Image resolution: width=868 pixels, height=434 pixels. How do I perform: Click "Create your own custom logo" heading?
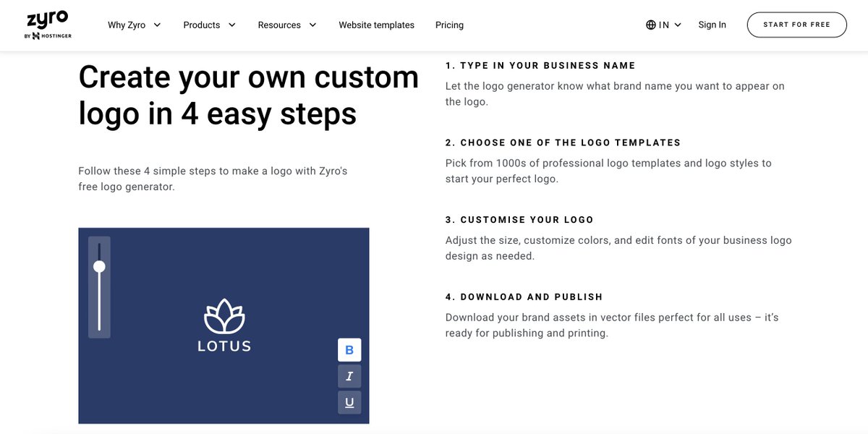click(x=249, y=95)
